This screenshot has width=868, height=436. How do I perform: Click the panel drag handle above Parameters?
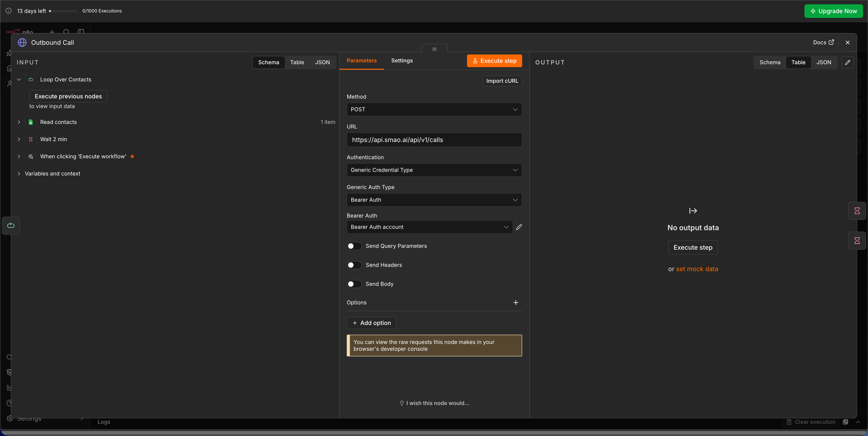(x=434, y=49)
